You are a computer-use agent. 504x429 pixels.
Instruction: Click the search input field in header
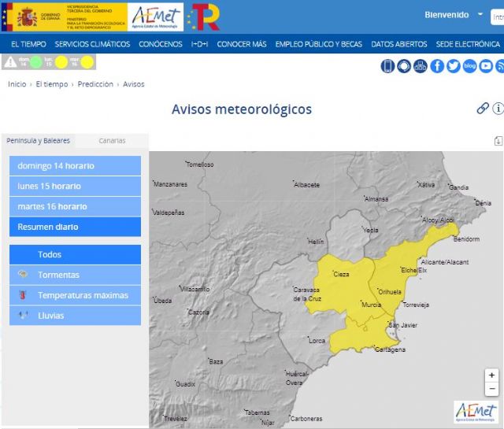497,17
